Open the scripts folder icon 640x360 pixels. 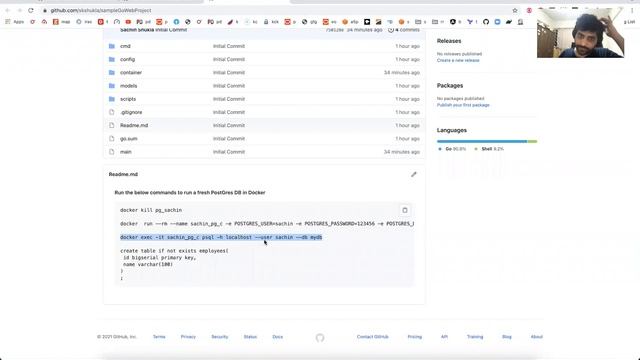112,99
